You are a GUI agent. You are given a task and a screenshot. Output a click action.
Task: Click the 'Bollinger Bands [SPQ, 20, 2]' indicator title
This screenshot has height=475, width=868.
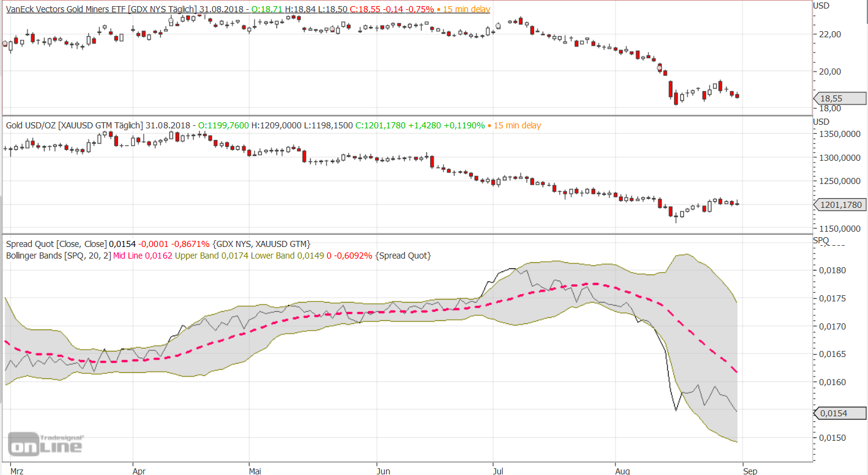[x=59, y=256]
